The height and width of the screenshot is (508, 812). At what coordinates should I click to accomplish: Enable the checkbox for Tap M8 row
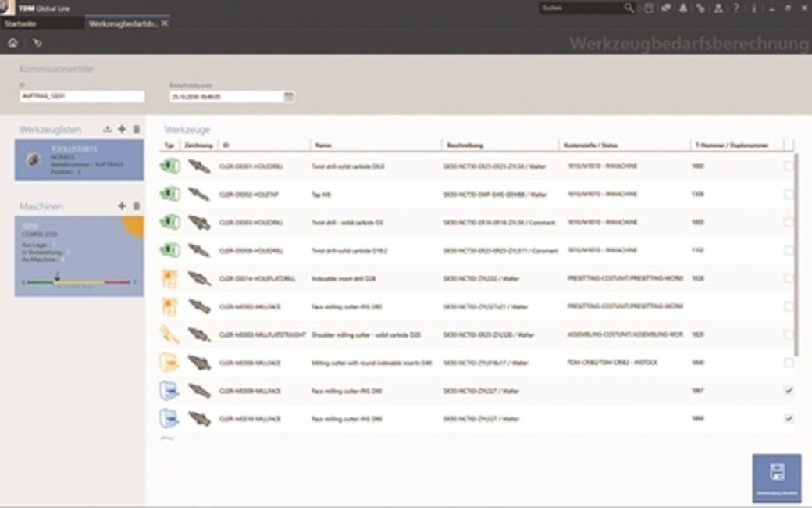pyautogui.click(x=789, y=195)
